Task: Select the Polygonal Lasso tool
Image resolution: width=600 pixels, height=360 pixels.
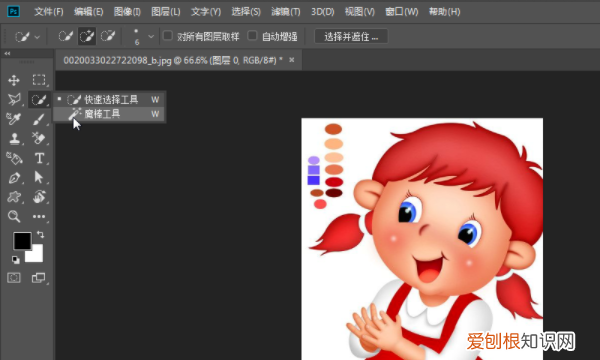Action: tap(14, 99)
